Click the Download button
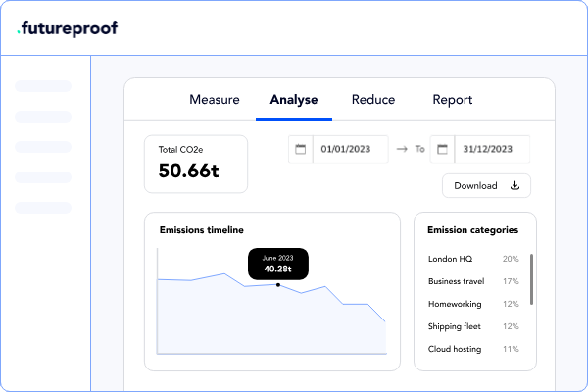 [486, 186]
